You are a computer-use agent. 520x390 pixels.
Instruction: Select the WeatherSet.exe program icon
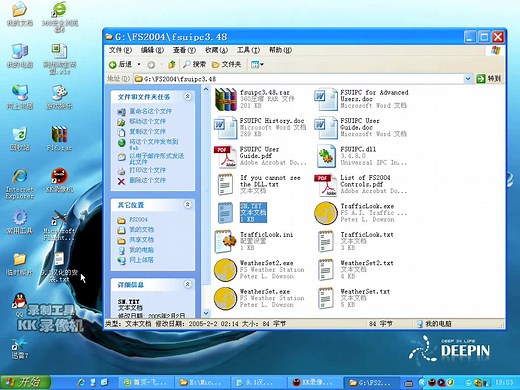(226, 298)
